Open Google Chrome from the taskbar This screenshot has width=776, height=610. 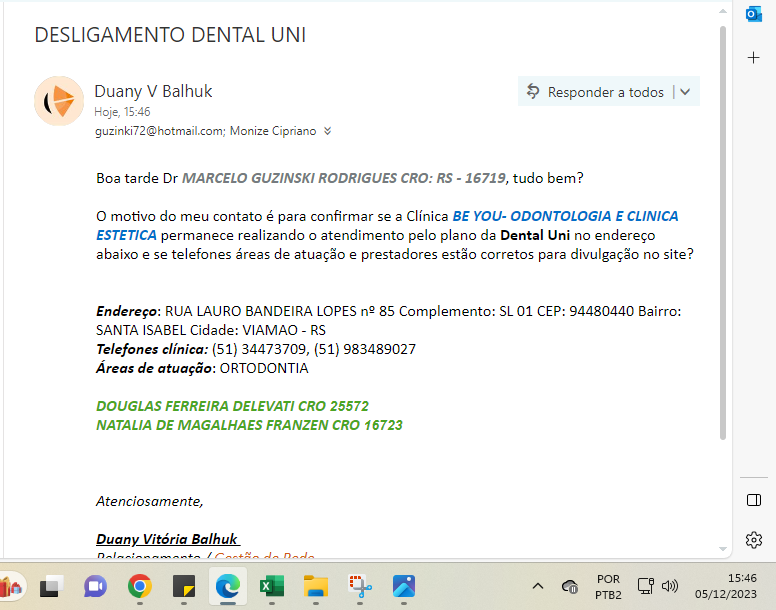[140, 586]
